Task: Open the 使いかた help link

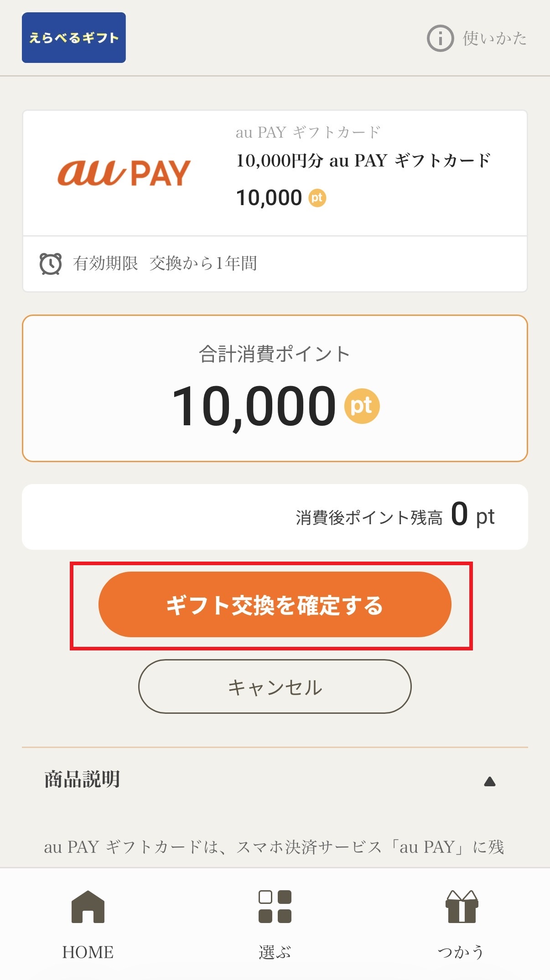Action: click(494, 38)
